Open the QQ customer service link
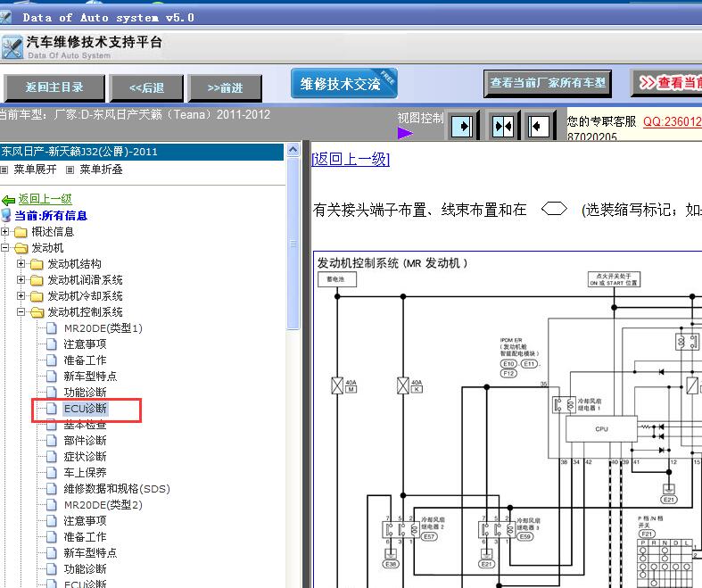The height and width of the screenshot is (588, 702). point(673,121)
